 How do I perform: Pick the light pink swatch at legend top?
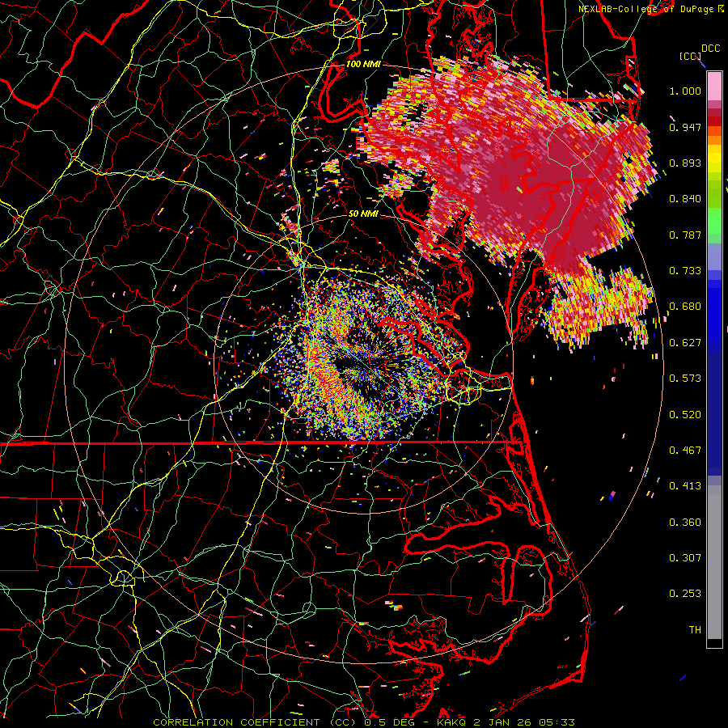click(714, 87)
